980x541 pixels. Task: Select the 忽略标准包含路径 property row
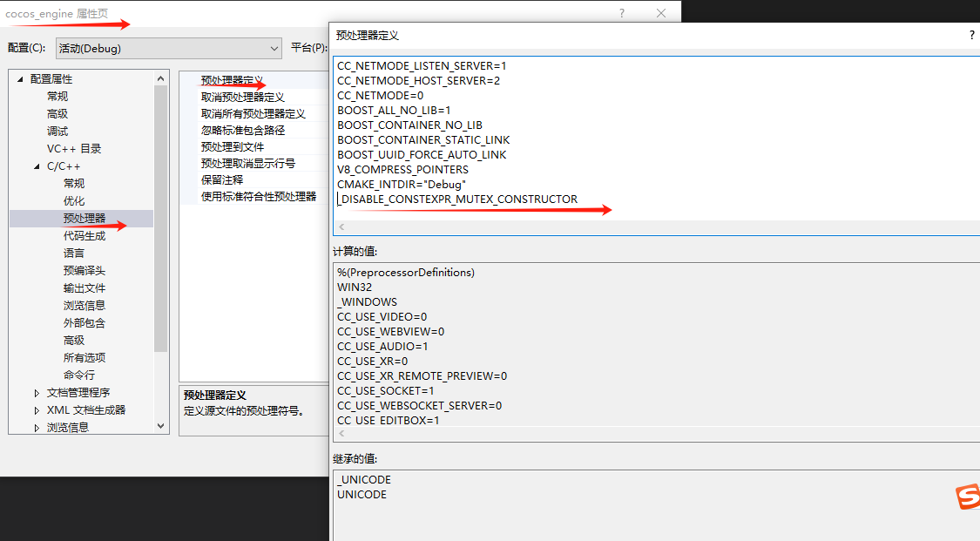pos(253,130)
